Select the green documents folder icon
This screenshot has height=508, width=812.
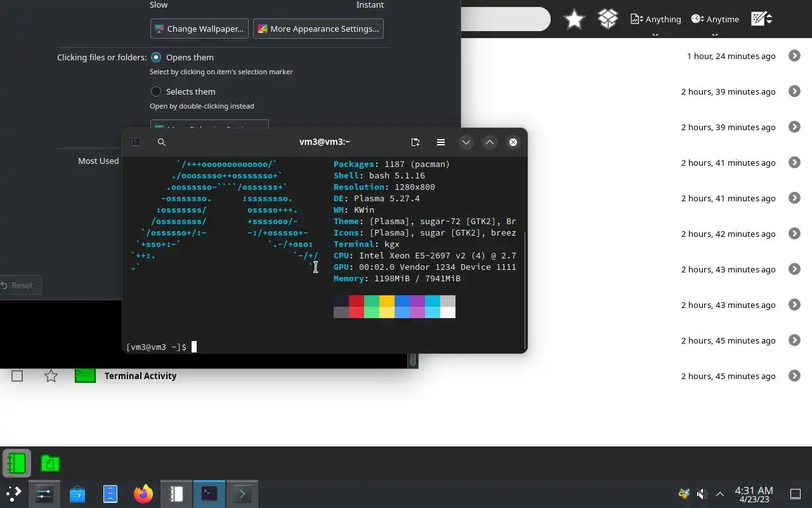click(x=50, y=463)
